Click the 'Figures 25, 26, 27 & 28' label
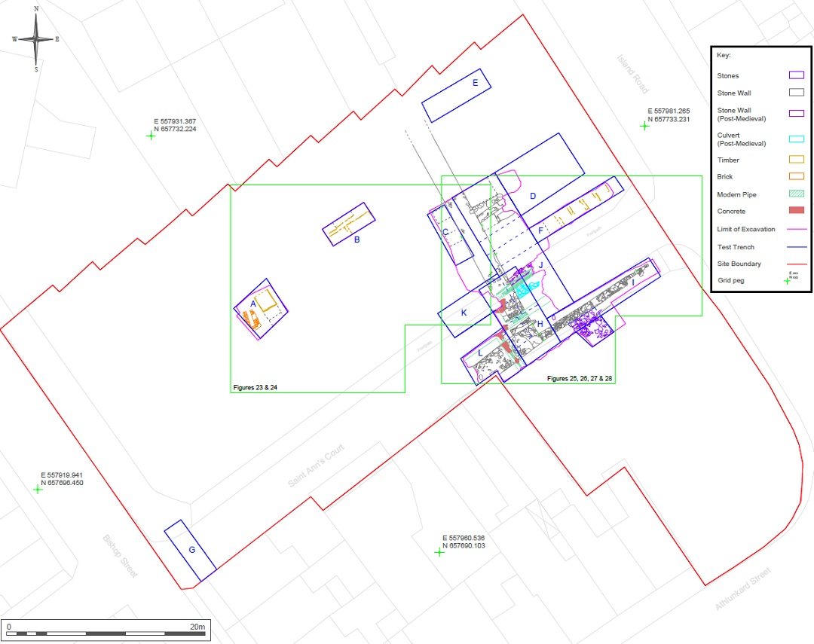The image size is (814, 644). click(579, 378)
